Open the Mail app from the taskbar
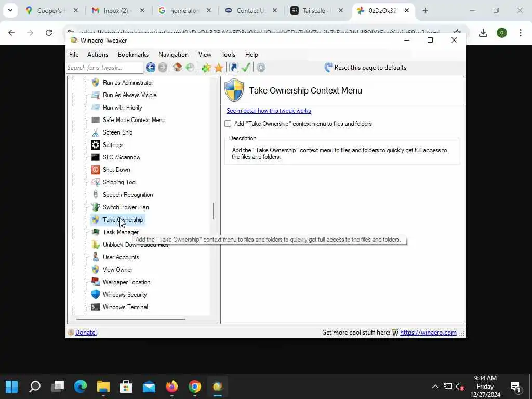The height and width of the screenshot is (399, 532). coord(149,387)
